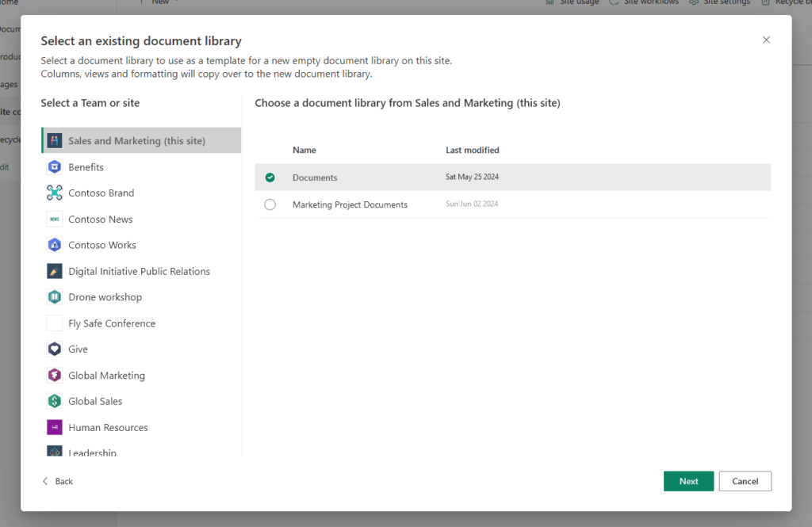
Task: Click the Give heart shield icon
Action: pyautogui.click(x=55, y=349)
